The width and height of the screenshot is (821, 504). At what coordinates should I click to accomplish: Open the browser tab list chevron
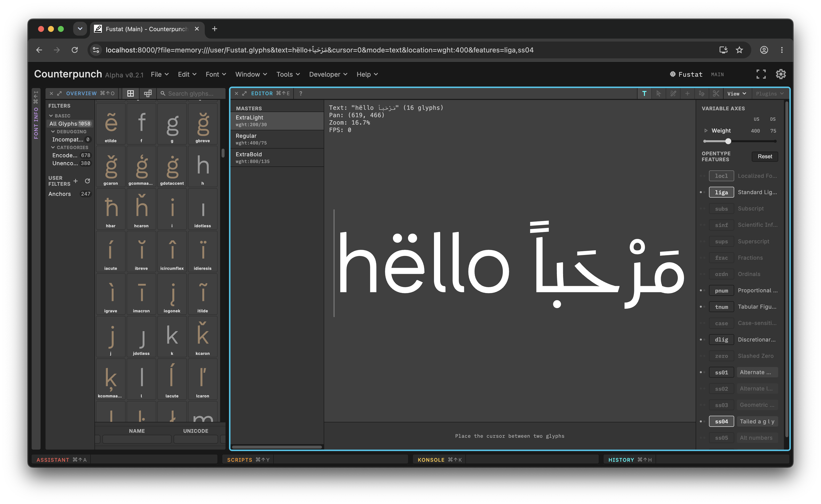tap(80, 29)
